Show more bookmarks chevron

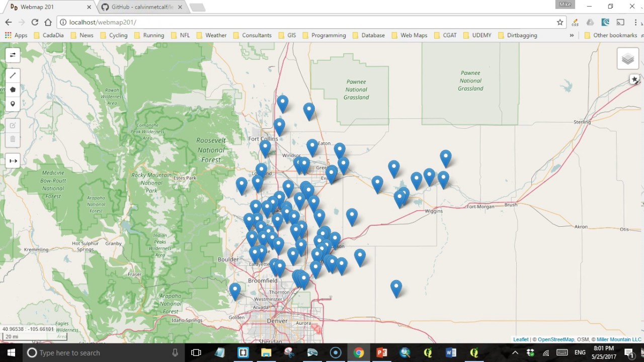[572, 35]
